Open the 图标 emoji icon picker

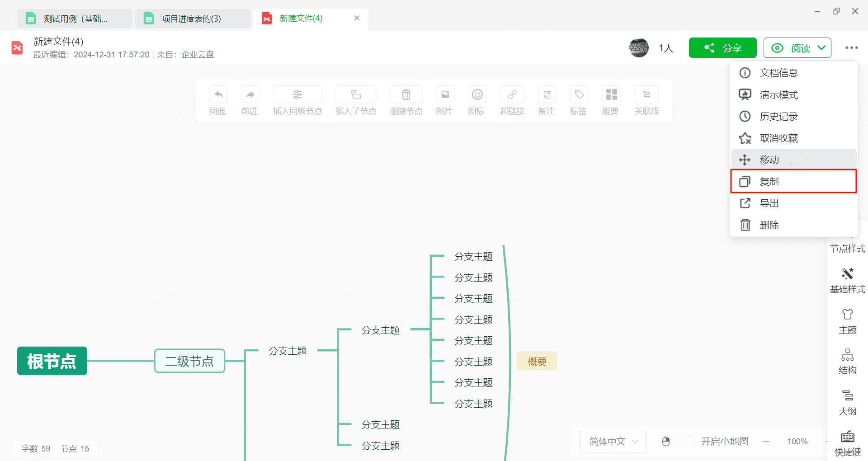[477, 94]
